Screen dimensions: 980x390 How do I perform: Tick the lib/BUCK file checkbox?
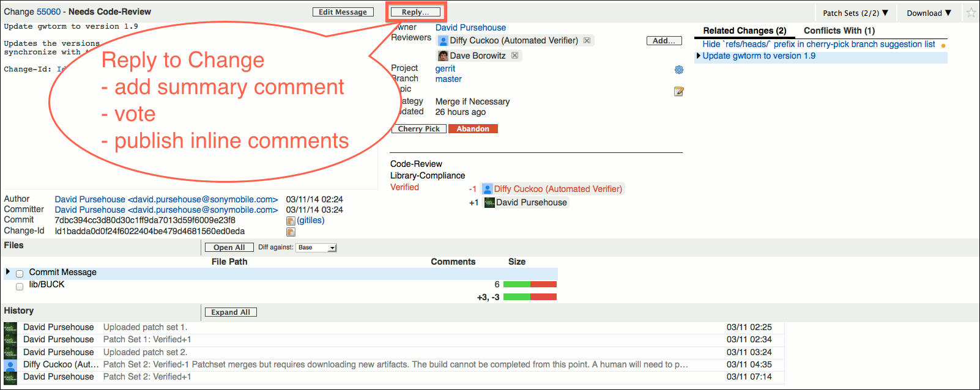tap(20, 286)
